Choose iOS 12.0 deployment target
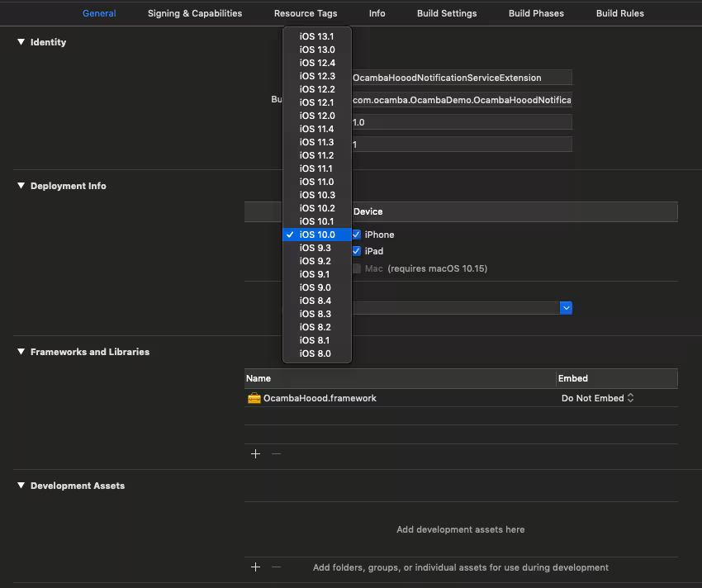The image size is (702, 588). point(316,116)
